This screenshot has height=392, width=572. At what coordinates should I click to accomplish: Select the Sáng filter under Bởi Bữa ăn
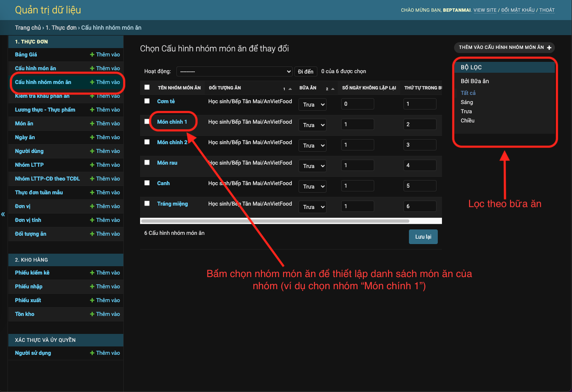tap(467, 102)
